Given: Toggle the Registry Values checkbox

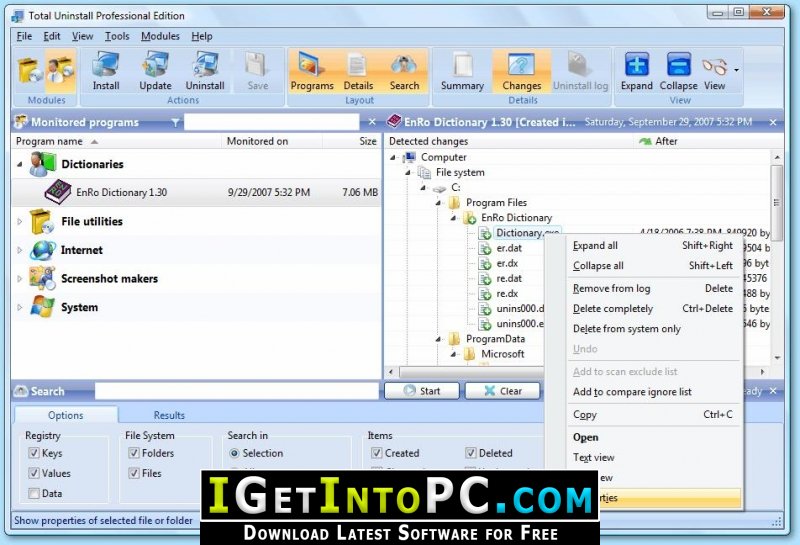Looking at the screenshot, I should click(x=34, y=473).
